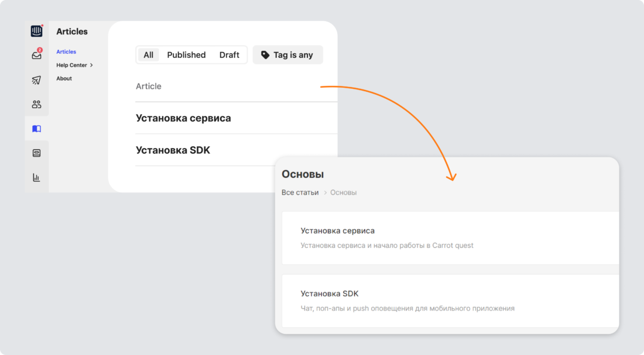Screen dimensions: 644x355
Task: Switch to the All tab
Action: pyautogui.click(x=148, y=55)
